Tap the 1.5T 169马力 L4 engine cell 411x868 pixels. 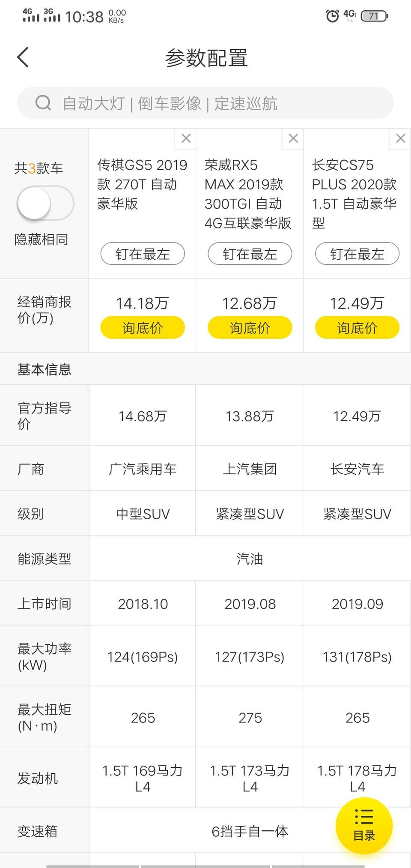(143, 778)
